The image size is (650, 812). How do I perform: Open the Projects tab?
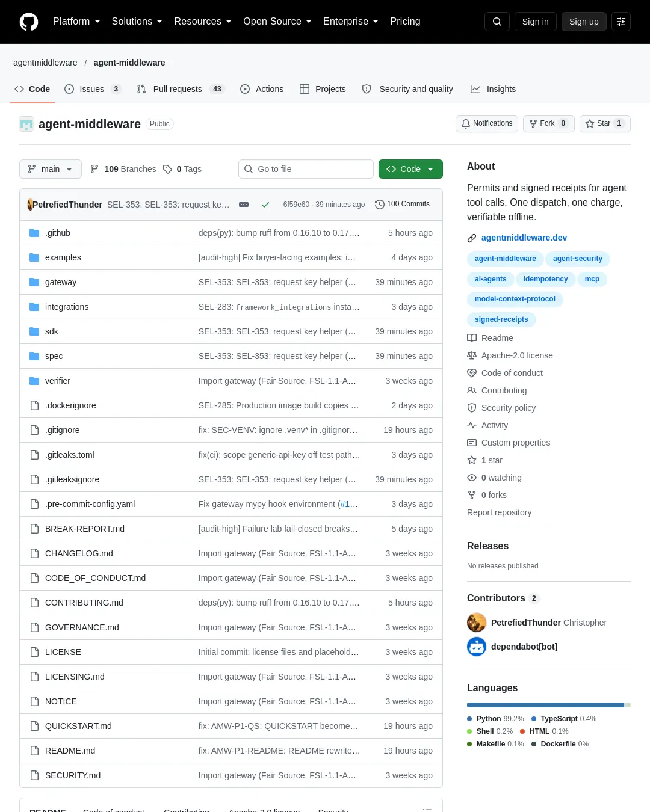[x=323, y=89]
